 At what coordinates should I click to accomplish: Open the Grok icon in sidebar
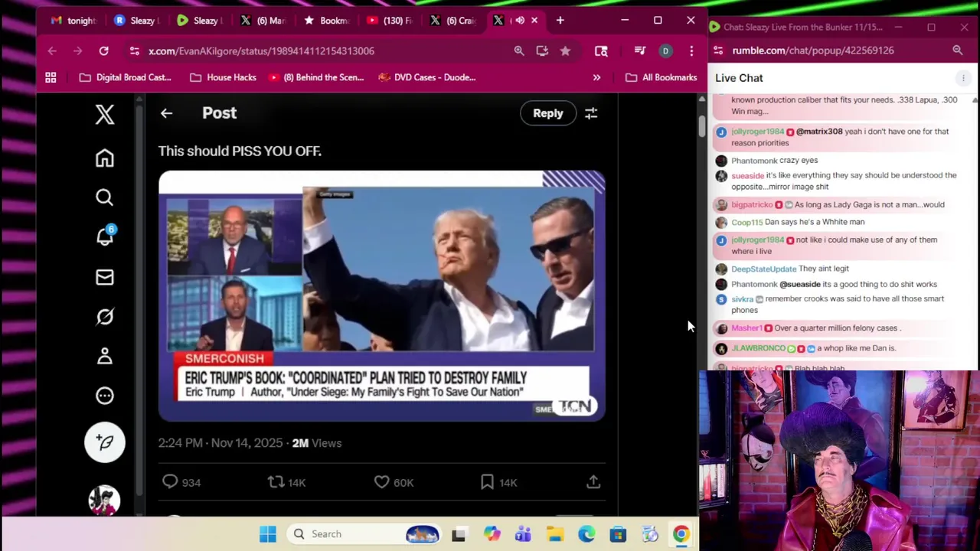105,317
